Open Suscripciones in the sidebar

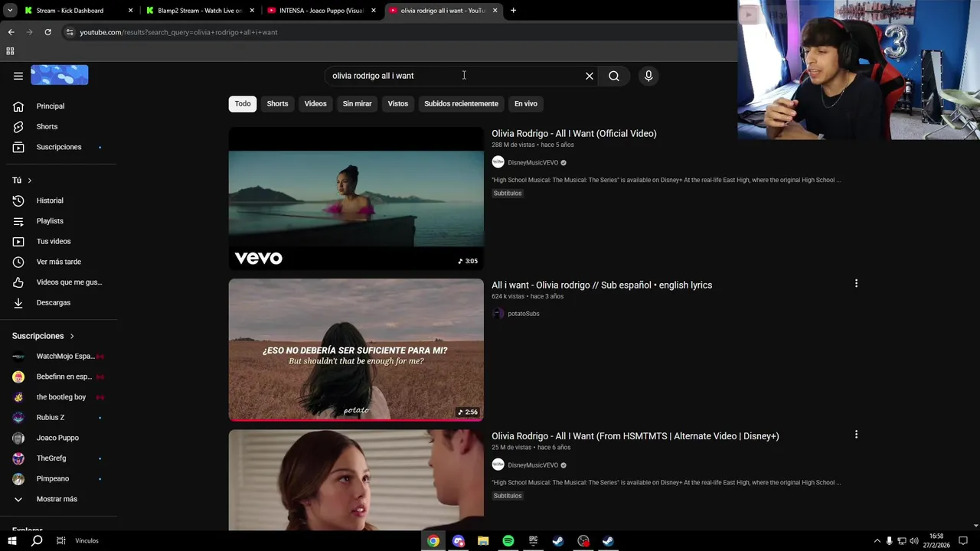point(58,147)
